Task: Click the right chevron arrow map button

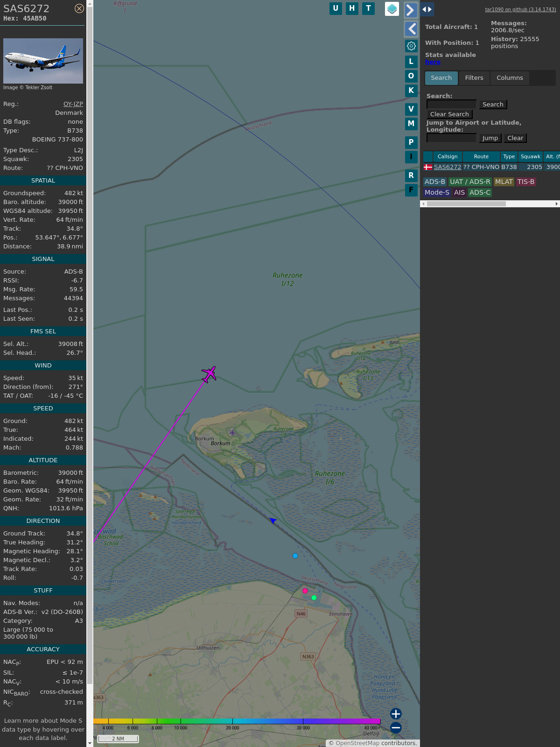Action: [x=411, y=10]
